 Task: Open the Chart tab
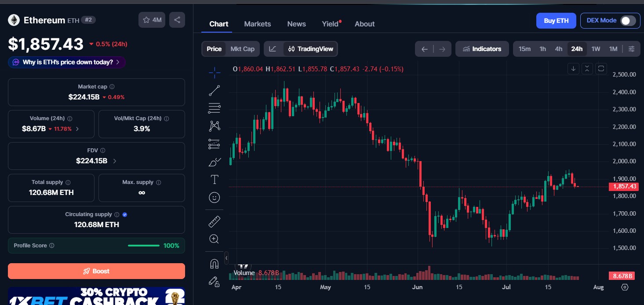coord(218,24)
